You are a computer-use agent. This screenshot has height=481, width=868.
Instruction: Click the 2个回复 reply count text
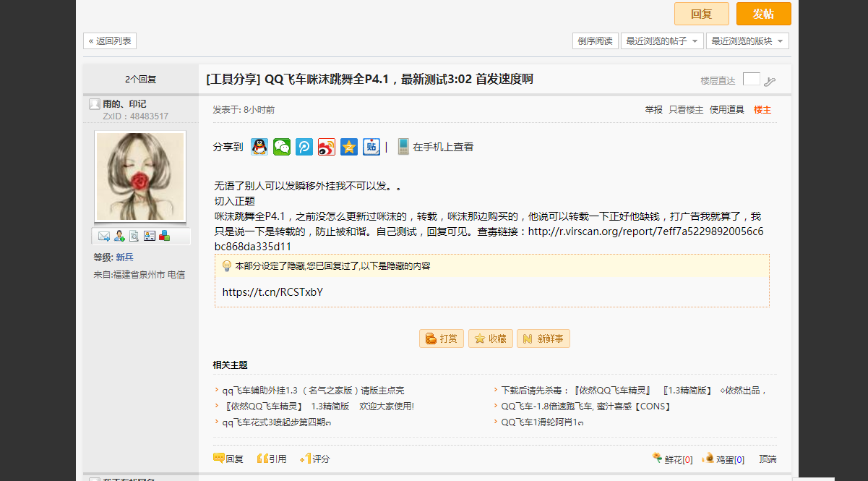140,80
